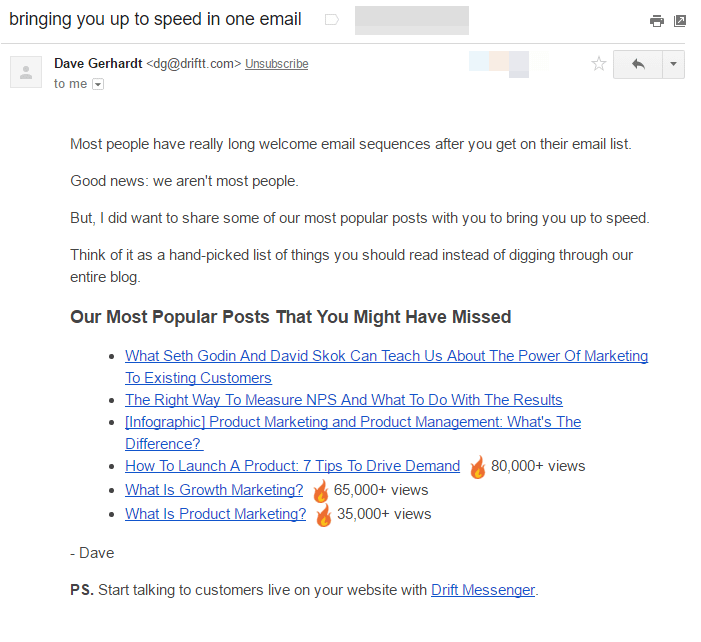Visit the Drift Messenger link

[x=483, y=590]
